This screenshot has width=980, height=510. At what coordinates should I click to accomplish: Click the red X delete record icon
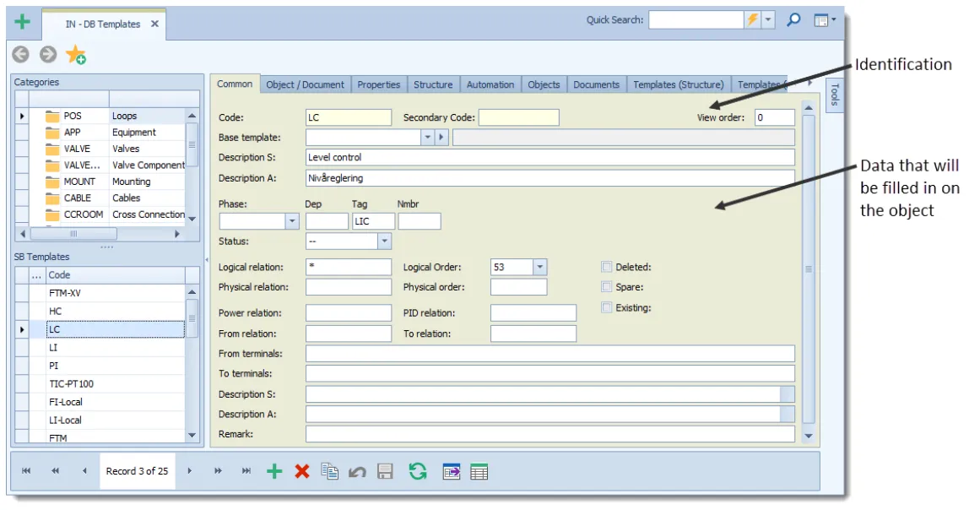tap(302, 471)
